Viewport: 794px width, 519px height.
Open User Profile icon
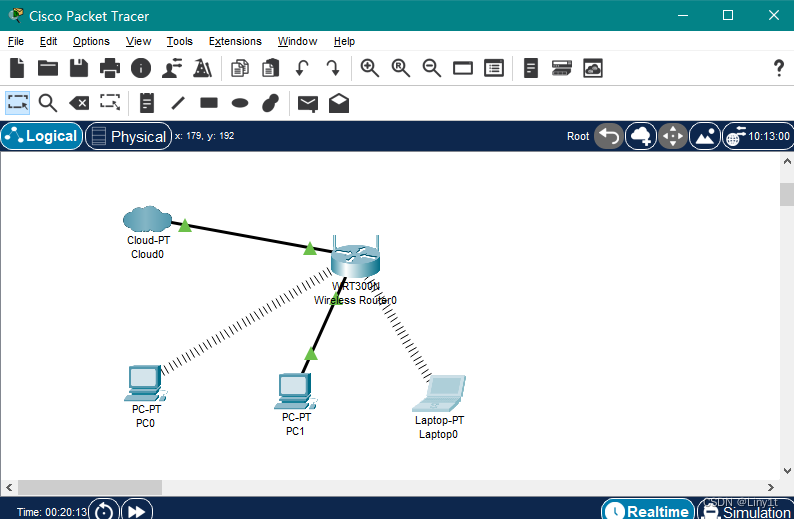coord(172,68)
